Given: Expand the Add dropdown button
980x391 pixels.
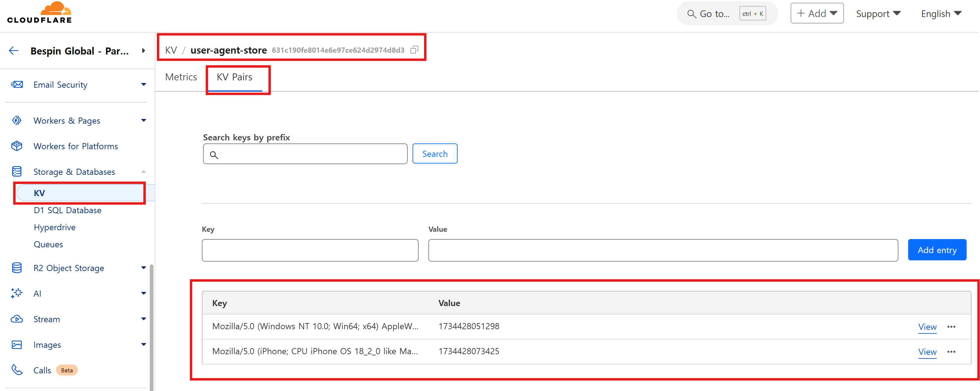Looking at the screenshot, I should click(817, 14).
